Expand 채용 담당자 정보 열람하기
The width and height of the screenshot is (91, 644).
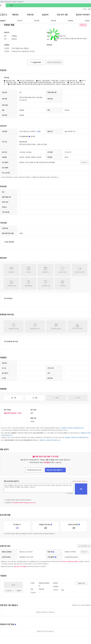(x=55, y=470)
